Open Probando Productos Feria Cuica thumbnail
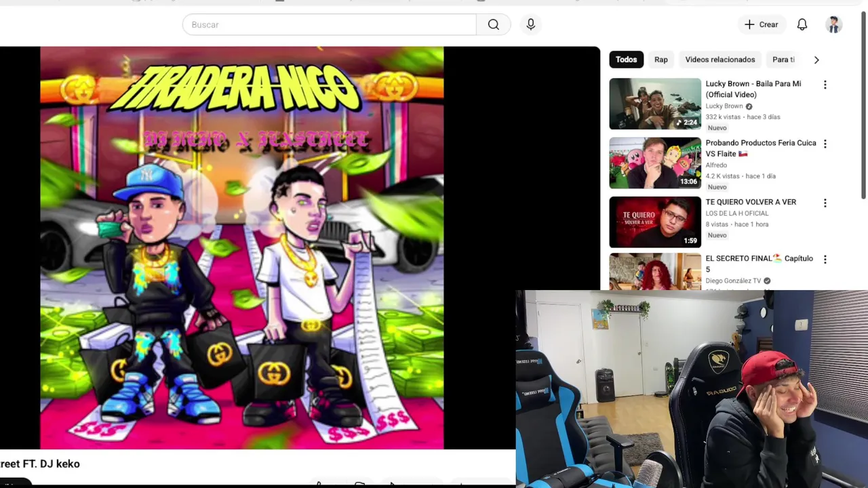The height and width of the screenshot is (488, 868). click(x=655, y=163)
